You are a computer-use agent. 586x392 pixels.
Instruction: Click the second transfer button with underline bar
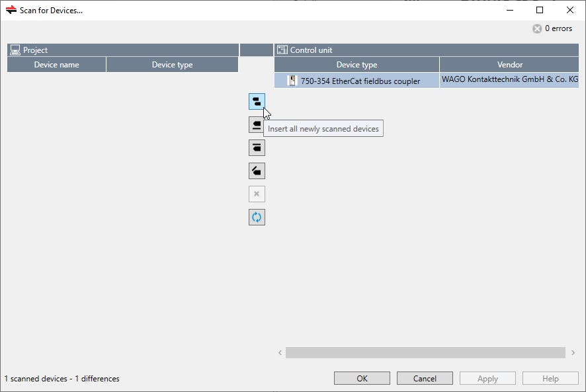[x=257, y=125]
